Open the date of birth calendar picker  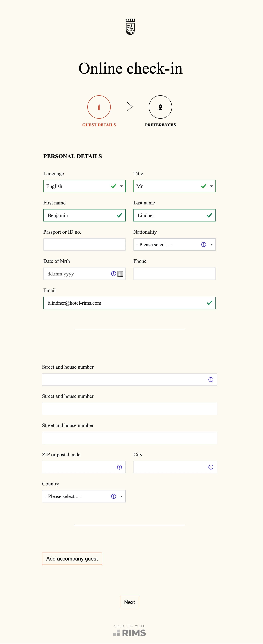click(120, 274)
